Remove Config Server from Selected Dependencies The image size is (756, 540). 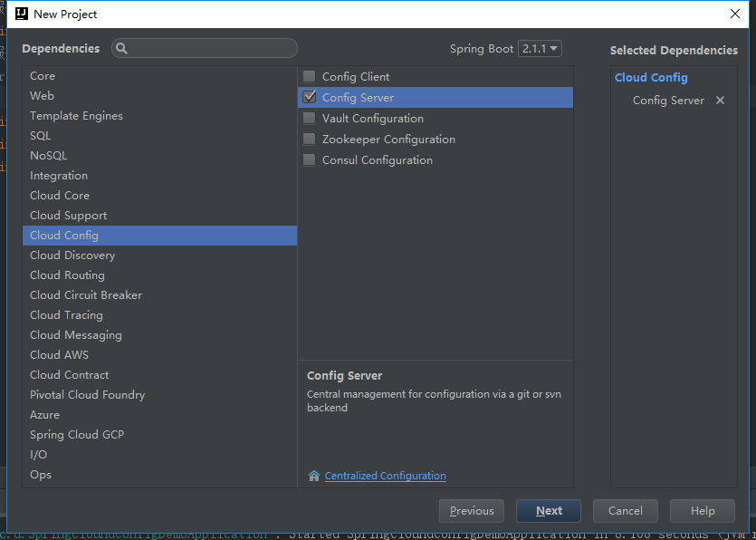point(720,100)
